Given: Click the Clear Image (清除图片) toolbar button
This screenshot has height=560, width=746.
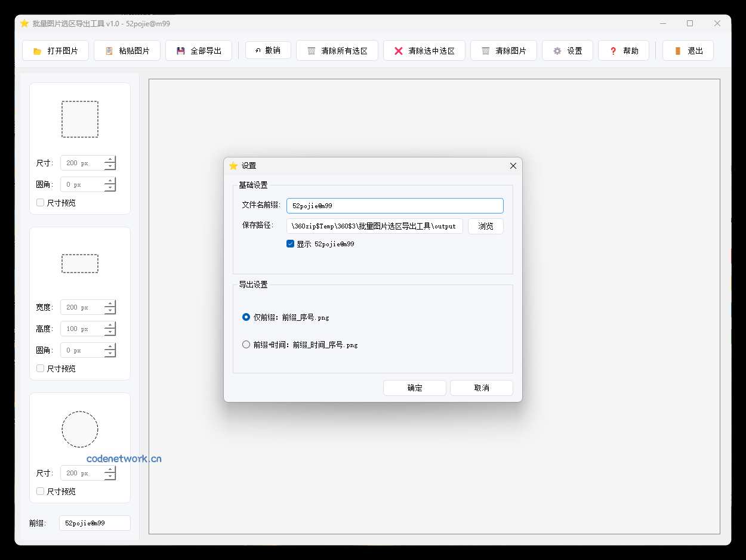Looking at the screenshot, I should pyautogui.click(x=503, y=51).
